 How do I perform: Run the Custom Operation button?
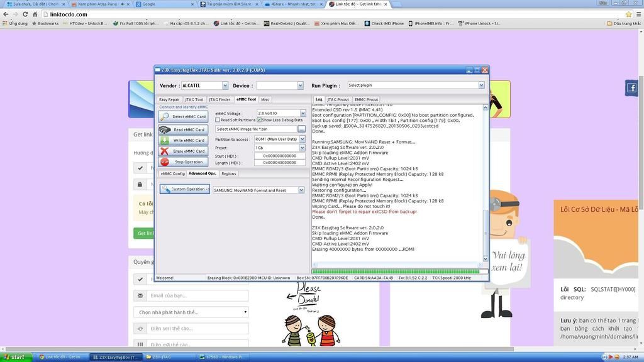coord(185,189)
